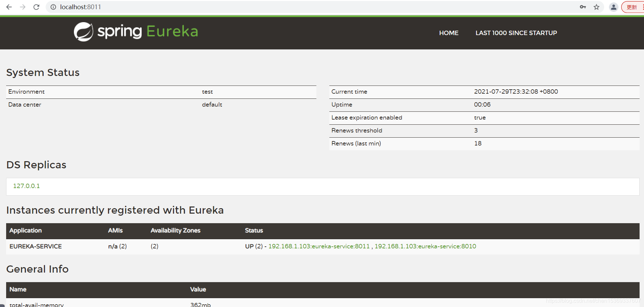Select the Renews threshold label

pos(357,131)
